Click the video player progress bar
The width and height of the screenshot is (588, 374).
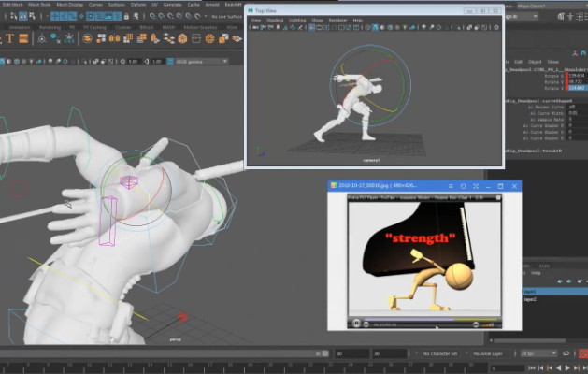430,320
